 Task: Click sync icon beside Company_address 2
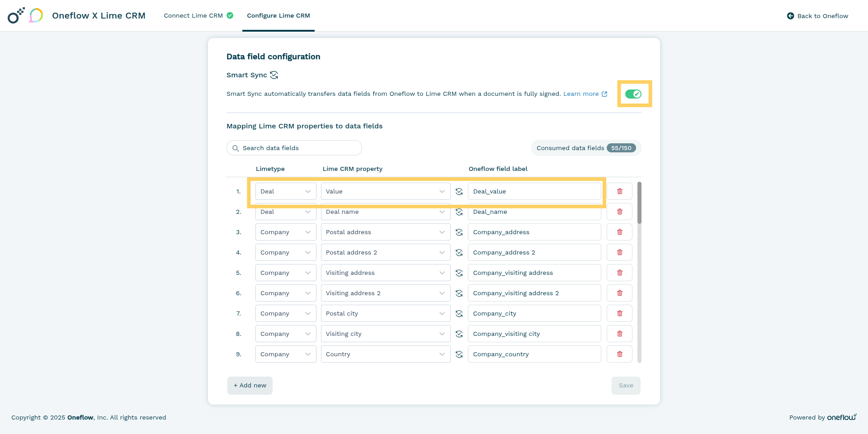459,253
